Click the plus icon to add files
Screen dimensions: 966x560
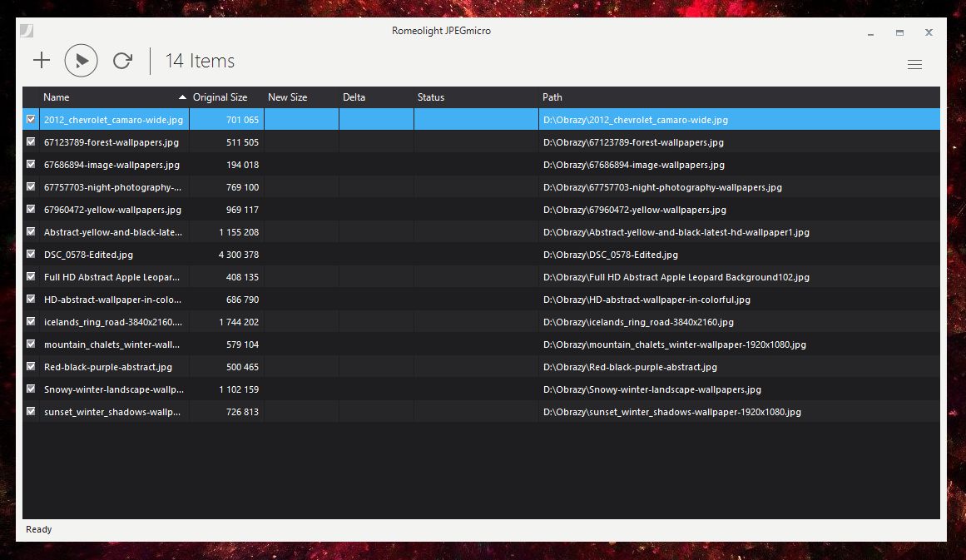pos(42,61)
